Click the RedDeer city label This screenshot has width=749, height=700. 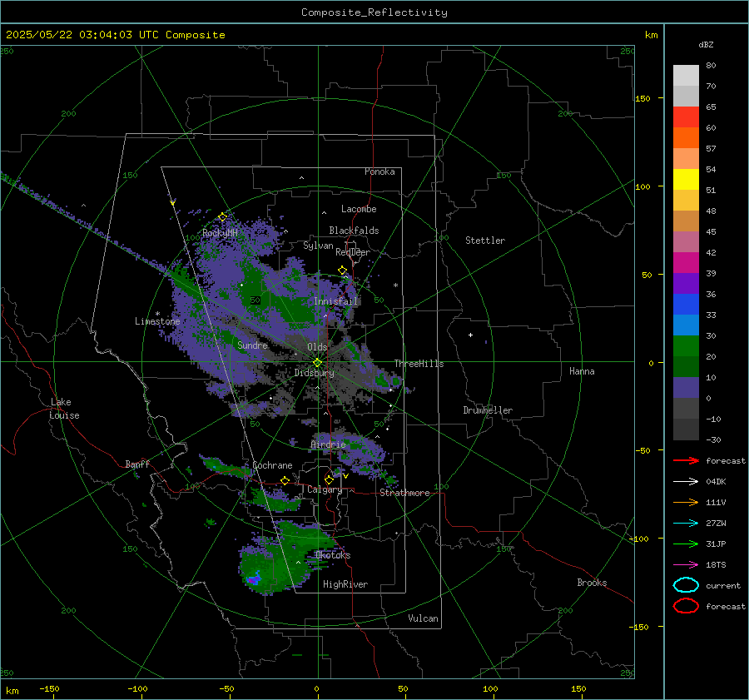pos(353,252)
